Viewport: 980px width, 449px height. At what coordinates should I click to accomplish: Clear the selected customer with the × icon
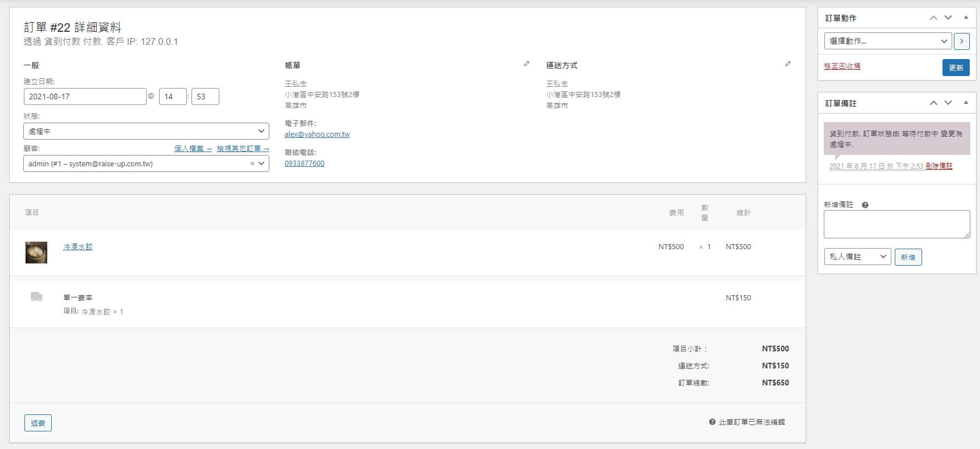[252, 163]
